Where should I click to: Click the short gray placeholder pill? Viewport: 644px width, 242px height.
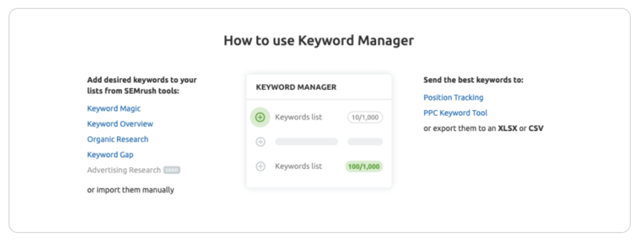365,142
